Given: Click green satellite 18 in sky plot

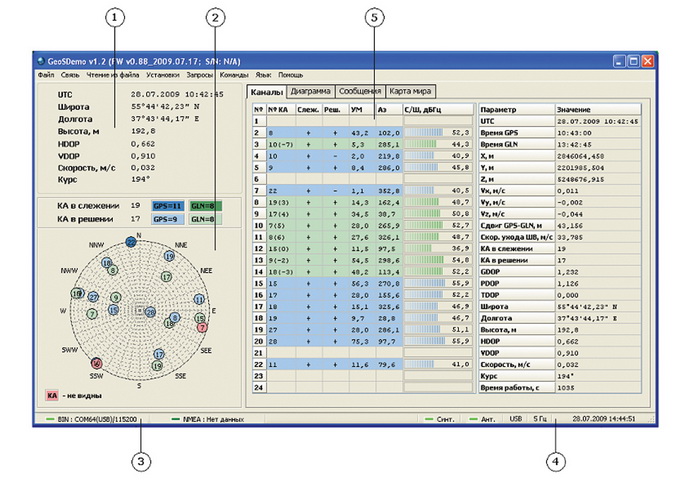Looking at the screenshot, I should pyautogui.click(x=169, y=323).
